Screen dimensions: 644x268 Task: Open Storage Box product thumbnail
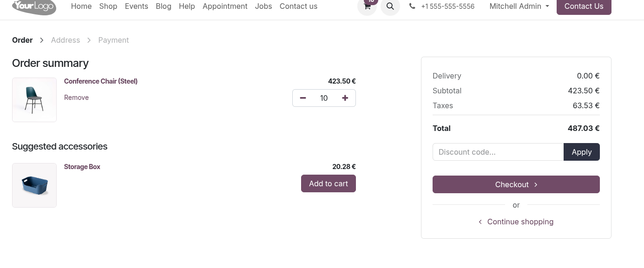pyautogui.click(x=34, y=185)
